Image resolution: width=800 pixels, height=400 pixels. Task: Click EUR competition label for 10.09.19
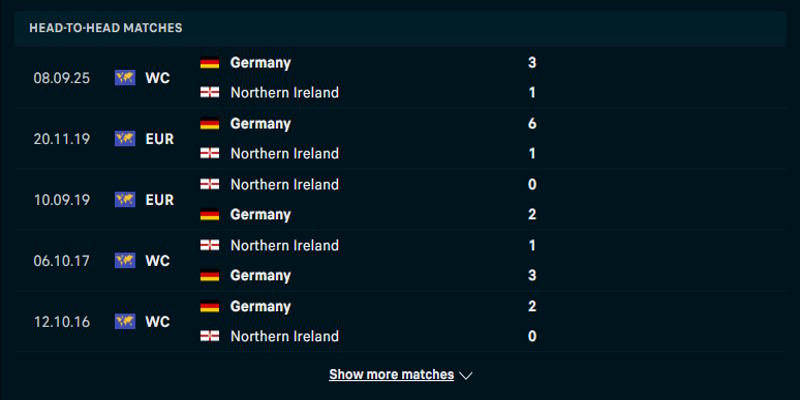[160, 199]
